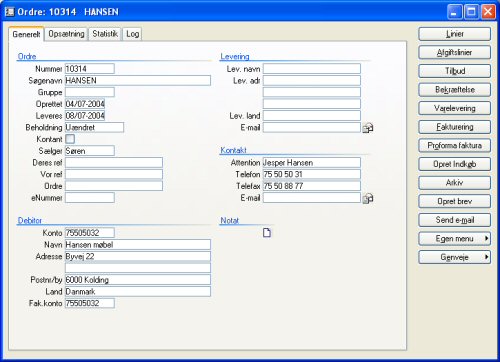This screenshot has height=362, width=500.
Task: Click the Debitor Konto field 75505032
Action: (90, 233)
